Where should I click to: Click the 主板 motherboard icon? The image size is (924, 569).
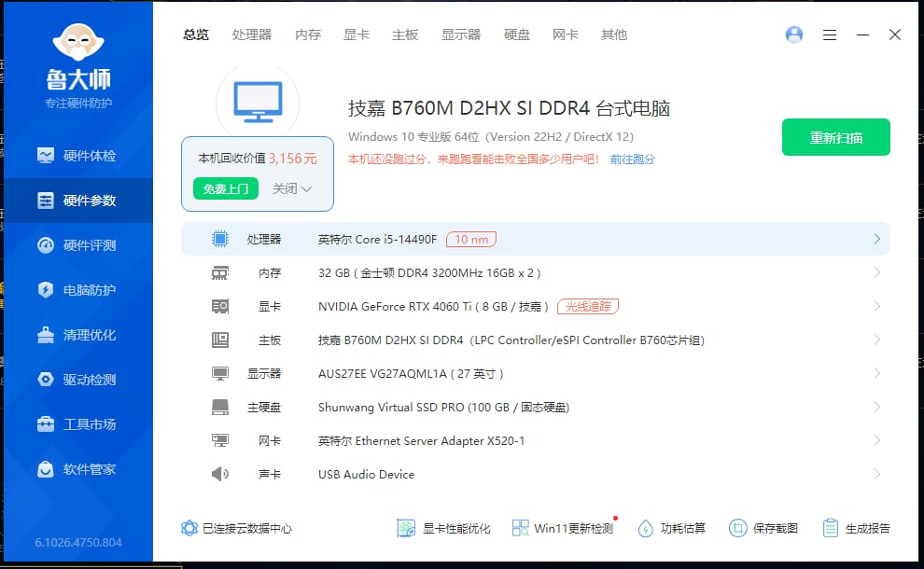pos(220,340)
